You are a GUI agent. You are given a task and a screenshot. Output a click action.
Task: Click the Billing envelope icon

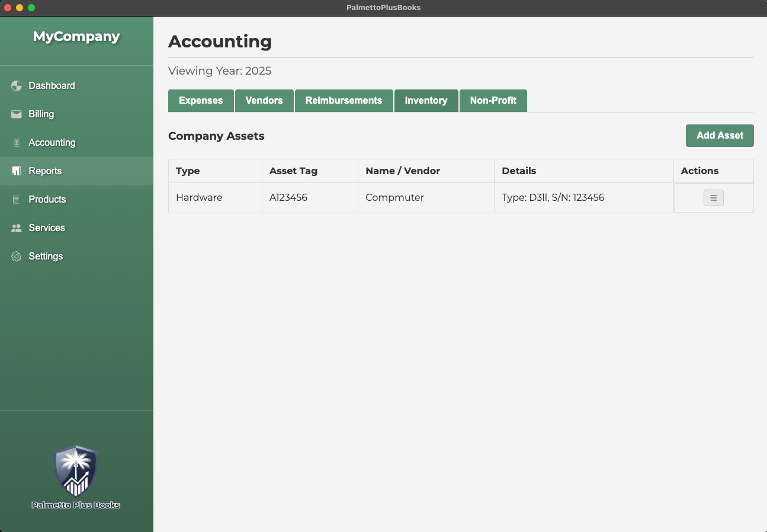(17, 114)
